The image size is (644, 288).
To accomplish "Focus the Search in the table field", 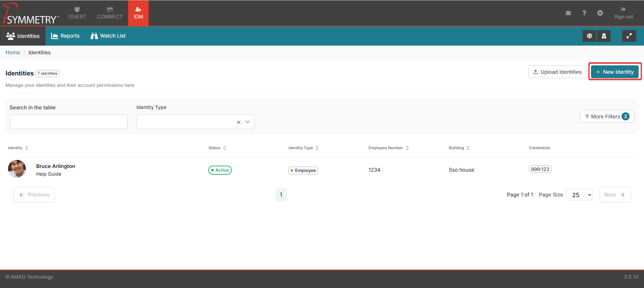I will [x=69, y=122].
